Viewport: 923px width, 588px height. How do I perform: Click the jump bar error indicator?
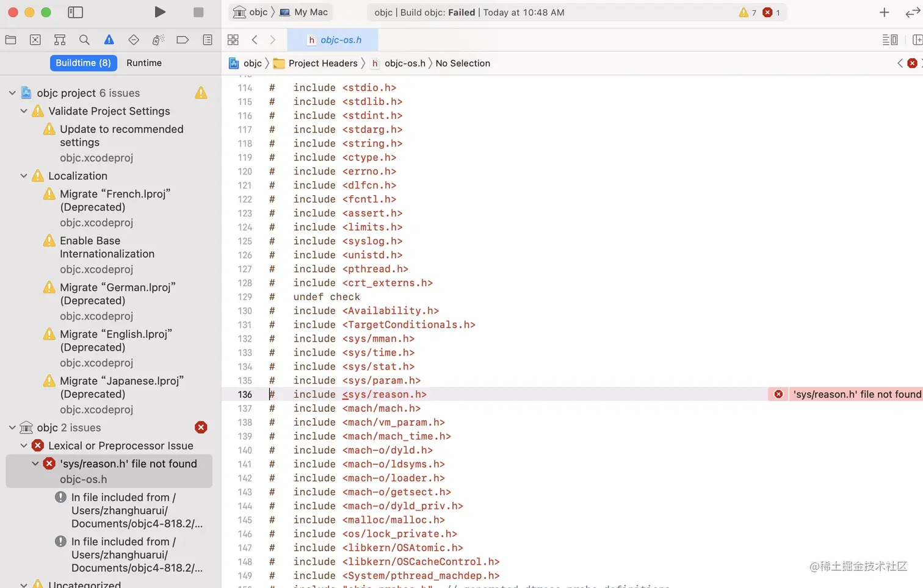[912, 63]
